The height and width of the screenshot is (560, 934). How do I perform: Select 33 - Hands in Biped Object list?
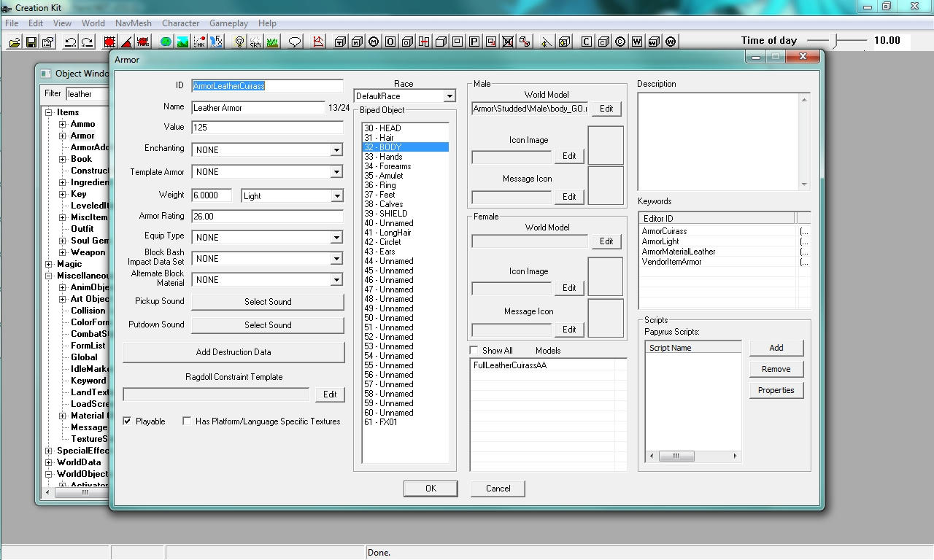(x=384, y=157)
